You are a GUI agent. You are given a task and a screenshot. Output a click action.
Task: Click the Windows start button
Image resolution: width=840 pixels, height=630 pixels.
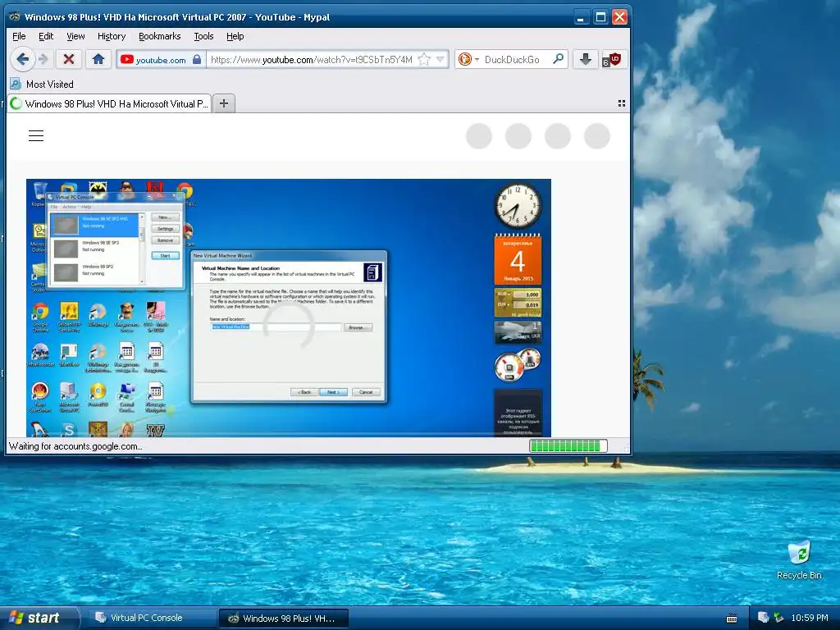(39, 618)
